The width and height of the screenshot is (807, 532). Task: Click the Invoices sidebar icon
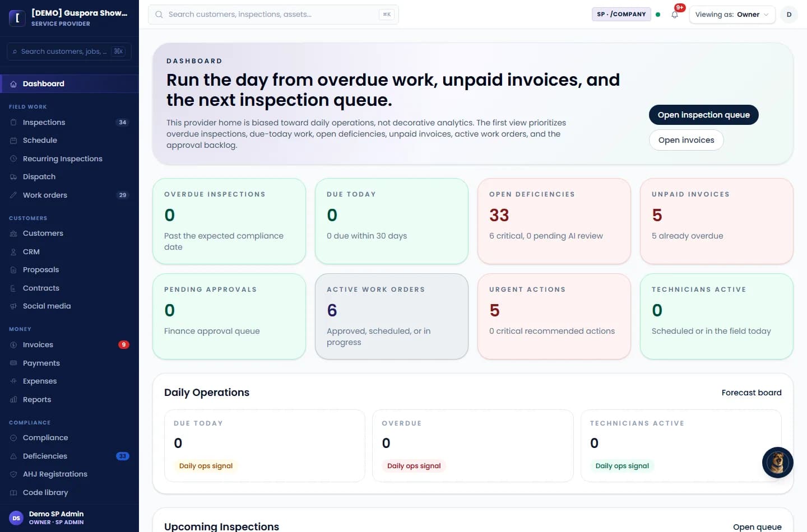pyautogui.click(x=13, y=345)
